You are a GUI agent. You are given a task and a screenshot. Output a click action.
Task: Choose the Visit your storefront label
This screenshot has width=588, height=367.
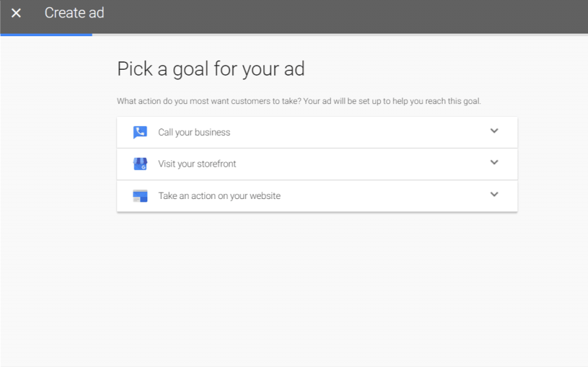point(197,164)
